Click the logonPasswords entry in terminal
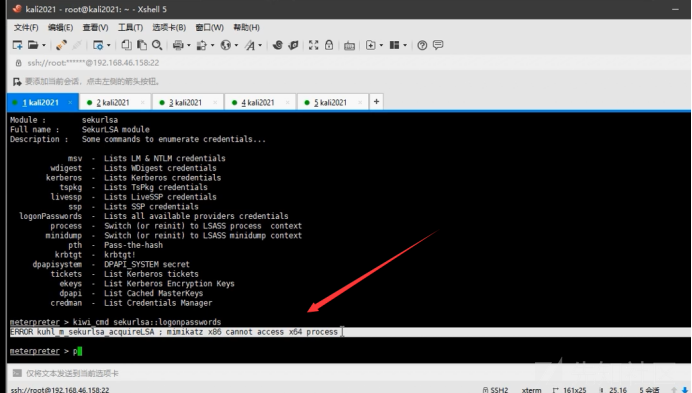This screenshot has height=393, width=692. click(x=50, y=216)
